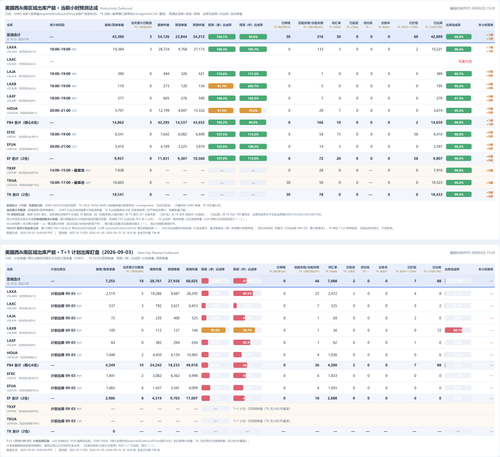This screenshot has height=457, width=500.
Task: Click the value 2,519 in lower LAXA row
Action: click(111, 294)
